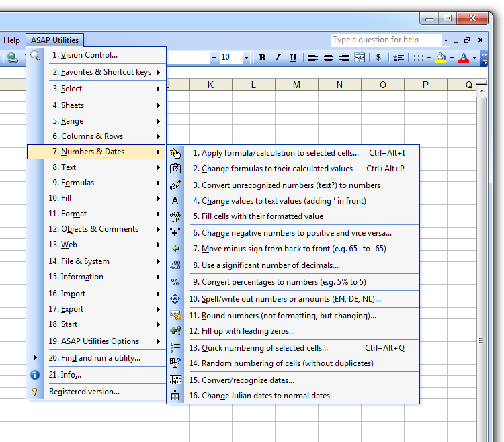Apply yellow Fill Color bucket
504x442 pixels.
point(441,58)
